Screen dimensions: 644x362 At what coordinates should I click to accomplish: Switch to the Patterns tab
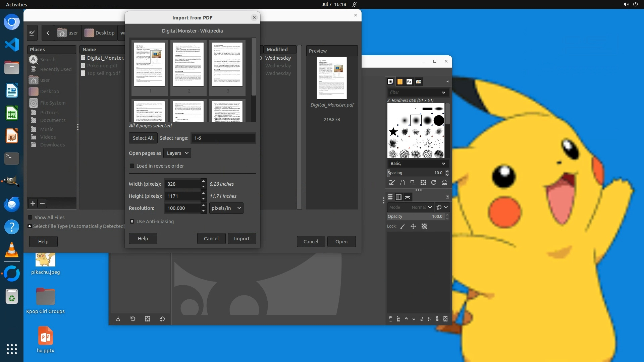coord(400,81)
